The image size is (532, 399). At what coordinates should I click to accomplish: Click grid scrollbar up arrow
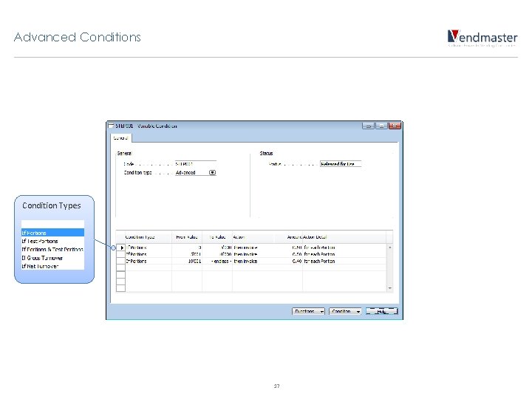[390, 248]
